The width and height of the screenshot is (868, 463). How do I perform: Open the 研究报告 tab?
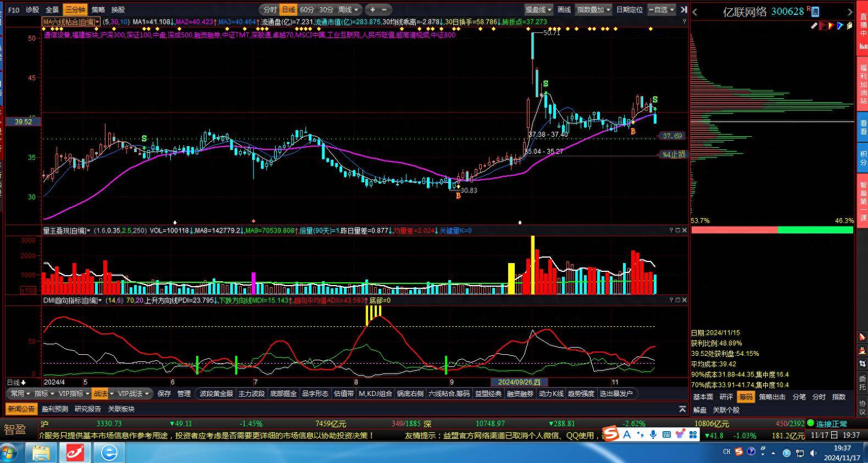click(x=88, y=409)
